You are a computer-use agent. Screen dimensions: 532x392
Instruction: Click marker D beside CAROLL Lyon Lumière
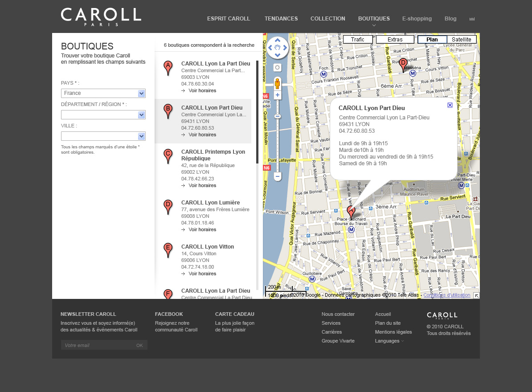[x=168, y=207]
